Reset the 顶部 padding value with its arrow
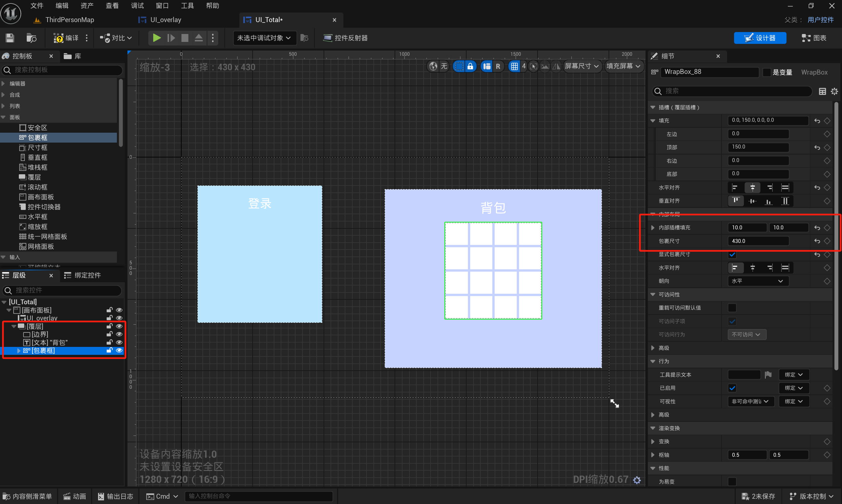Image resolution: width=842 pixels, height=504 pixels. coord(817,148)
